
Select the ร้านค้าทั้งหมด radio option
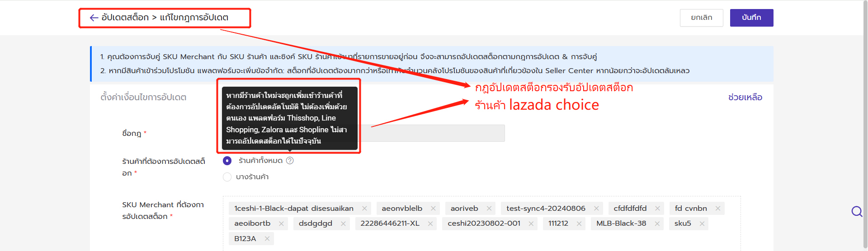click(x=227, y=161)
